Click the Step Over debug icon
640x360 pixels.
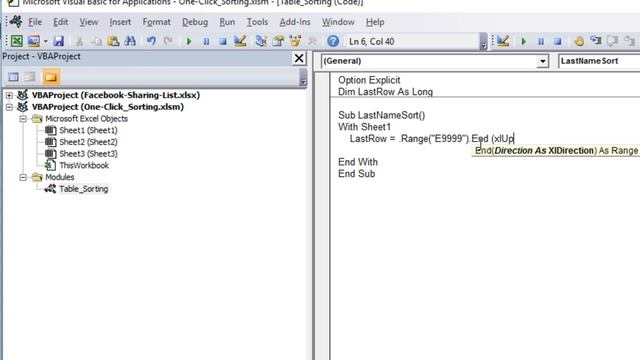pos(613,41)
